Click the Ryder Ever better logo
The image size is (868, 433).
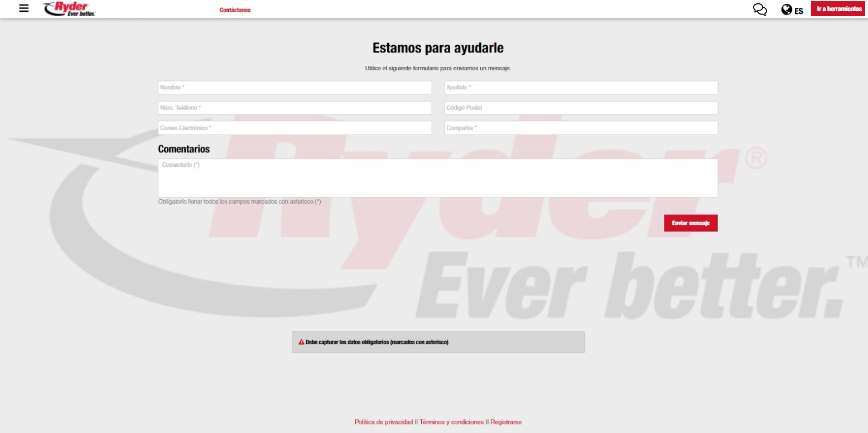(x=69, y=9)
